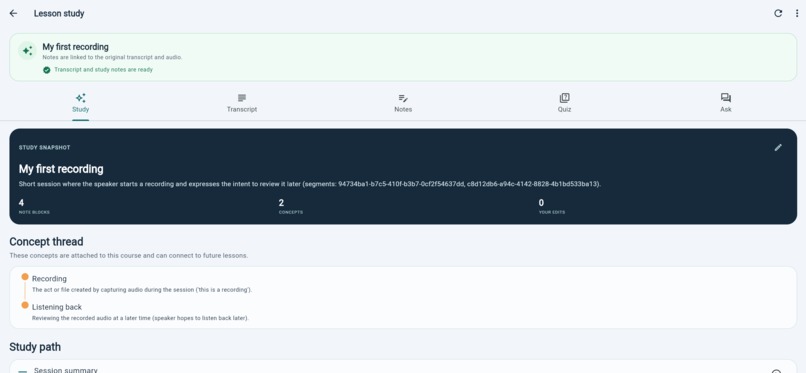Click the green checkmark status icon
Viewport: 806px width, 373px height.
pyautogui.click(x=47, y=70)
